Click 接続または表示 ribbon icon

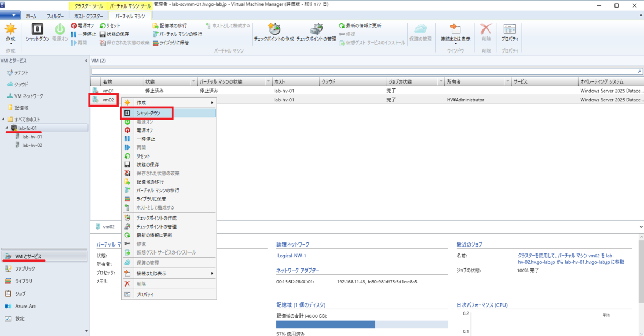point(455,29)
